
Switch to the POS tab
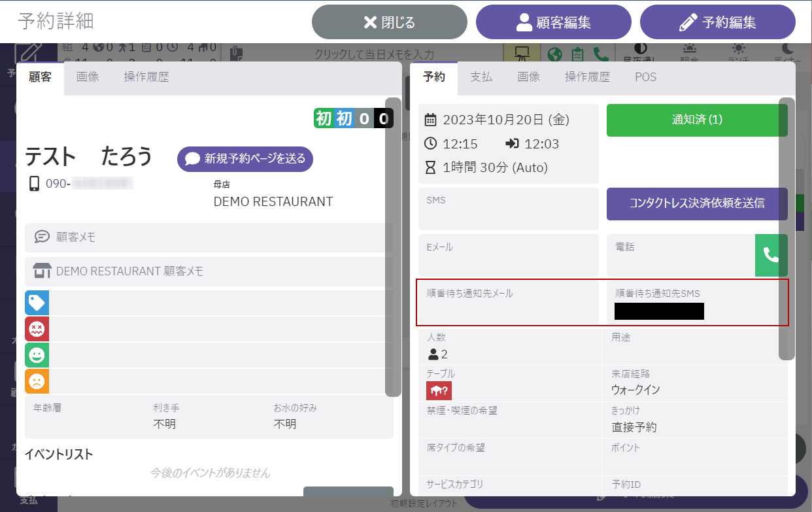(x=645, y=77)
